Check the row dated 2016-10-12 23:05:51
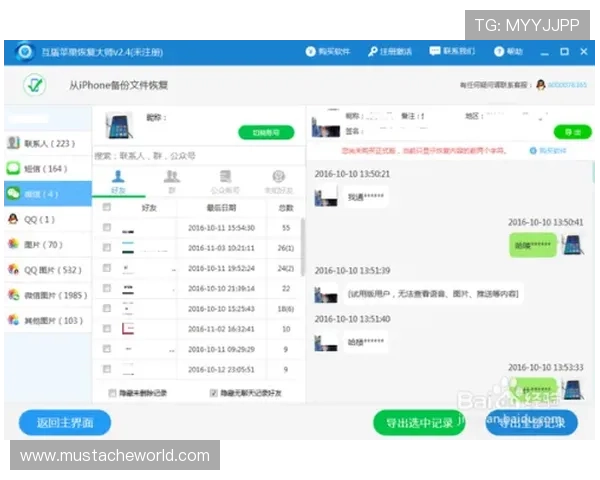 tap(107, 369)
